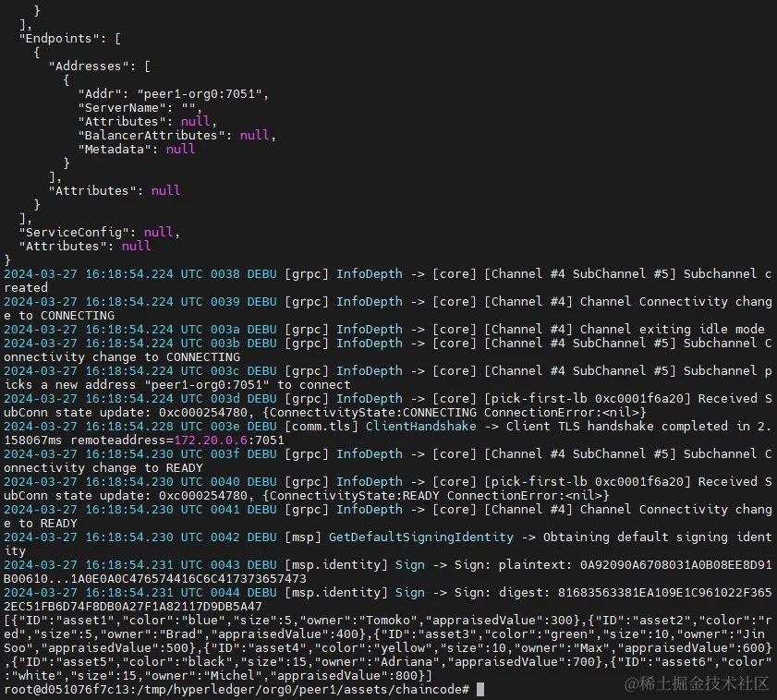This screenshot has height=700, width=777.
Task: Click "Channel exiting idle mode" message
Action: (x=673, y=330)
